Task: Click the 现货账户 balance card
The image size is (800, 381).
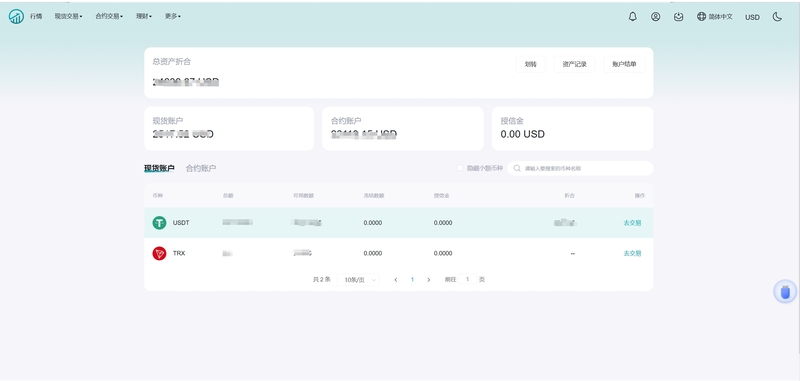Action: [229, 129]
